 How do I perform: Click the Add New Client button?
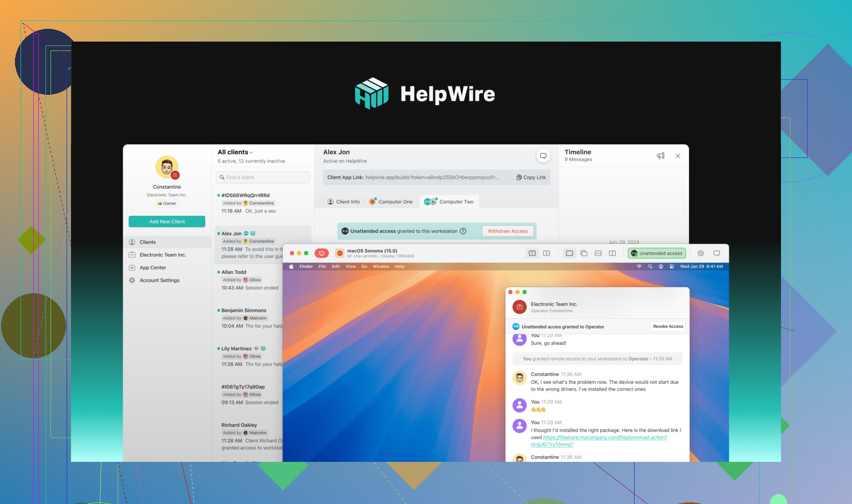tap(167, 222)
